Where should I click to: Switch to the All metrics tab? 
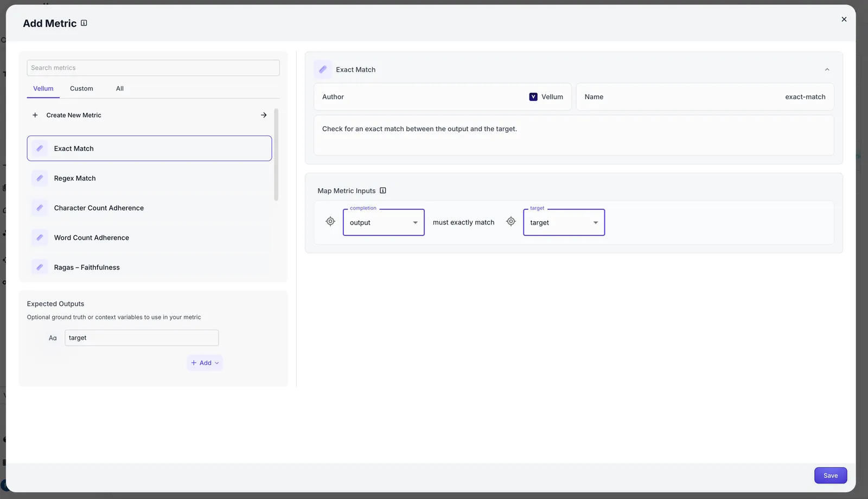pos(120,88)
